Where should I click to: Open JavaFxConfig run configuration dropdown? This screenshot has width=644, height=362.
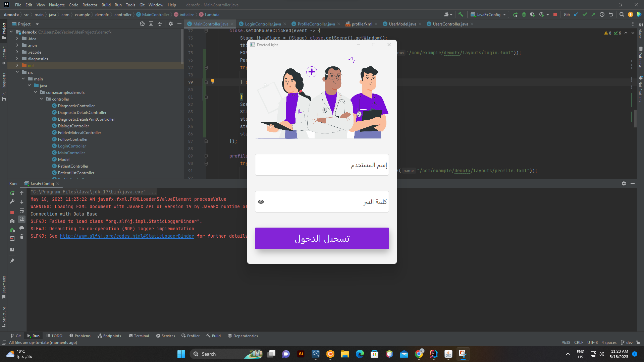489,15
